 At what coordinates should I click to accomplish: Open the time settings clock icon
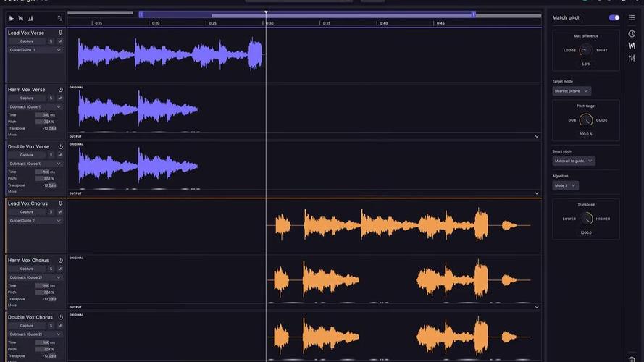(x=632, y=33)
